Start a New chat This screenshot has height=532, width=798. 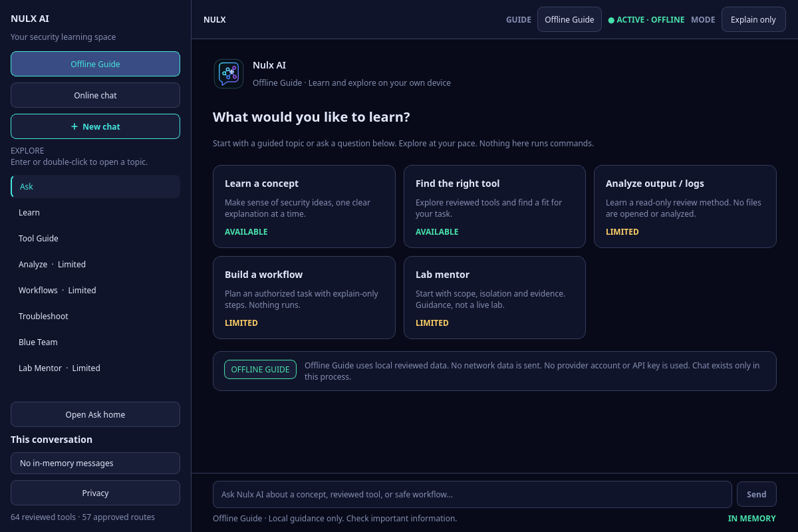pos(95,126)
